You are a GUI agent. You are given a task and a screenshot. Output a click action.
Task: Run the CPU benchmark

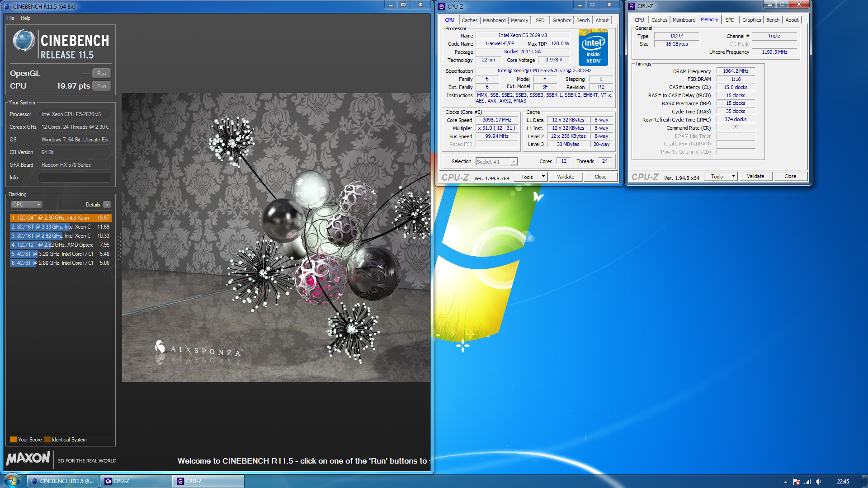coord(101,86)
